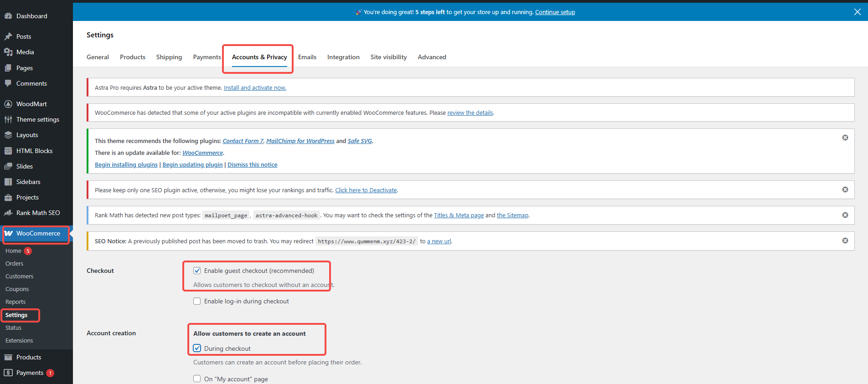Enable log-in during checkout
Image resolution: width=868 pixels, height=384 pixels.
(x=197, y=301)
